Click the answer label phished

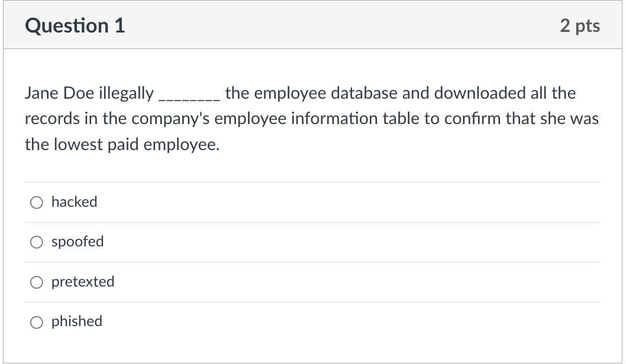click(76, 322)
